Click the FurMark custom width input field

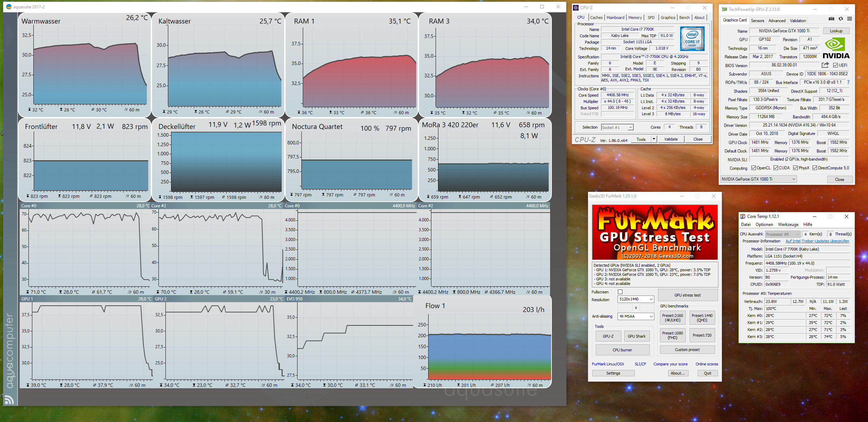tap(625, 308)
